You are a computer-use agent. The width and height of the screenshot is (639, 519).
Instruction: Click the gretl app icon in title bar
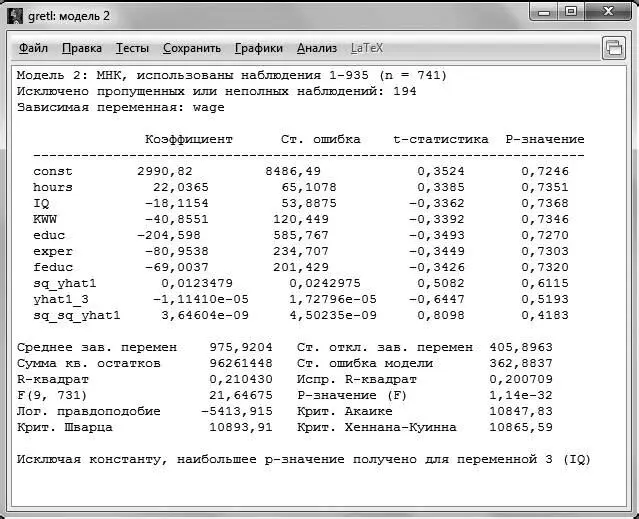coord(15,16)
